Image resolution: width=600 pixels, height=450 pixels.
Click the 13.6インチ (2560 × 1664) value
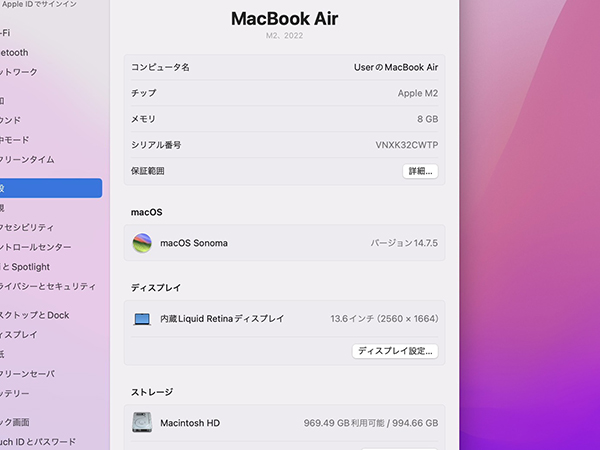[x=384, y=319]
